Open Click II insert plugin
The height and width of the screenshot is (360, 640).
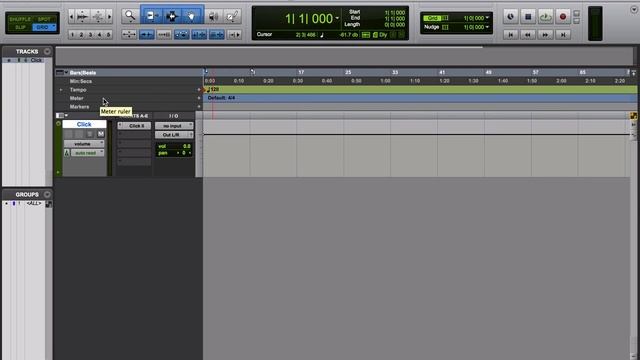[134, 126]
